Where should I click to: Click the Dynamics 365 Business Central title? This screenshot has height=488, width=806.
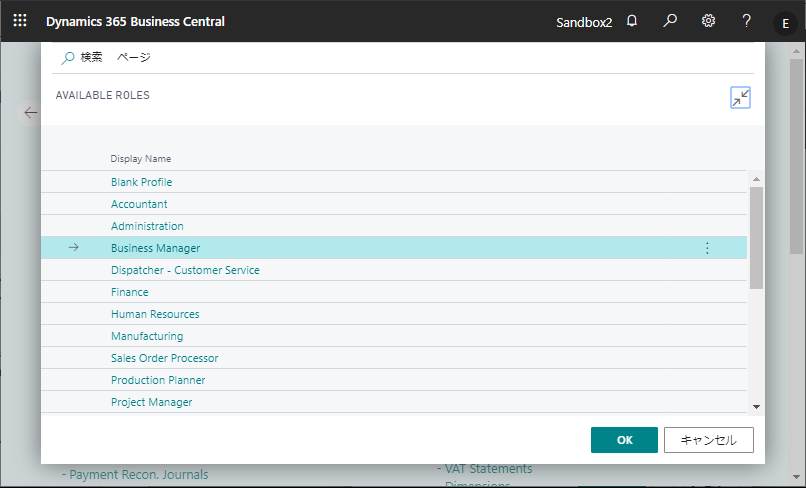(x=135, y=22)
